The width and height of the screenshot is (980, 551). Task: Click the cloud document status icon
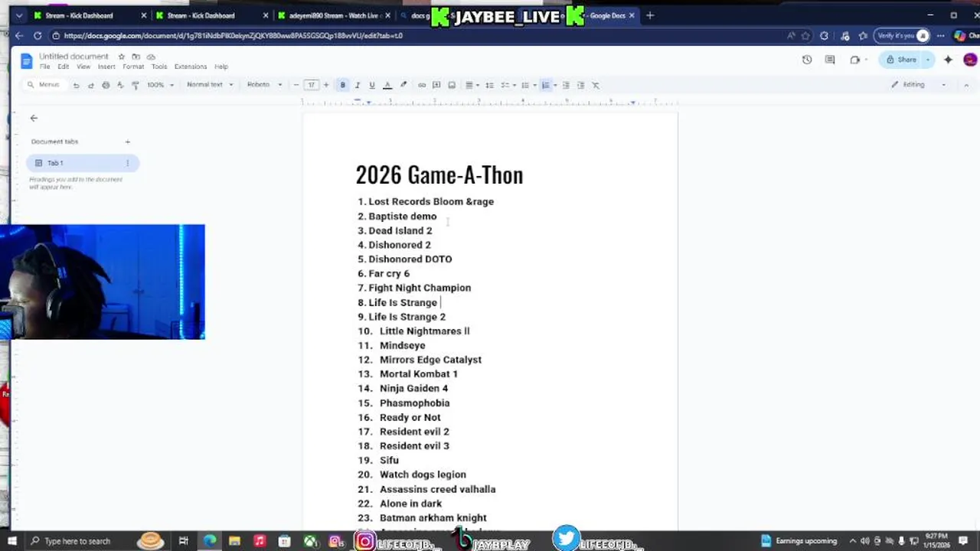tap(151, 57)
